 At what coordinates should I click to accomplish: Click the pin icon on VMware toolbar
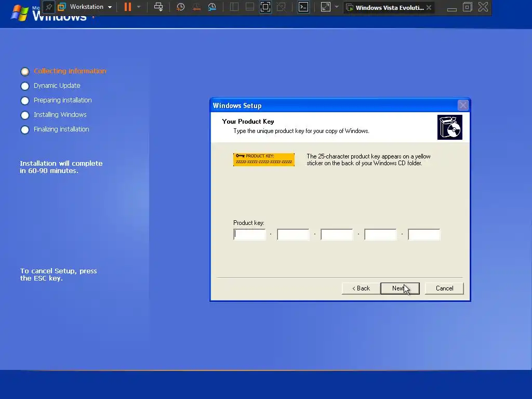coord(49,7)
